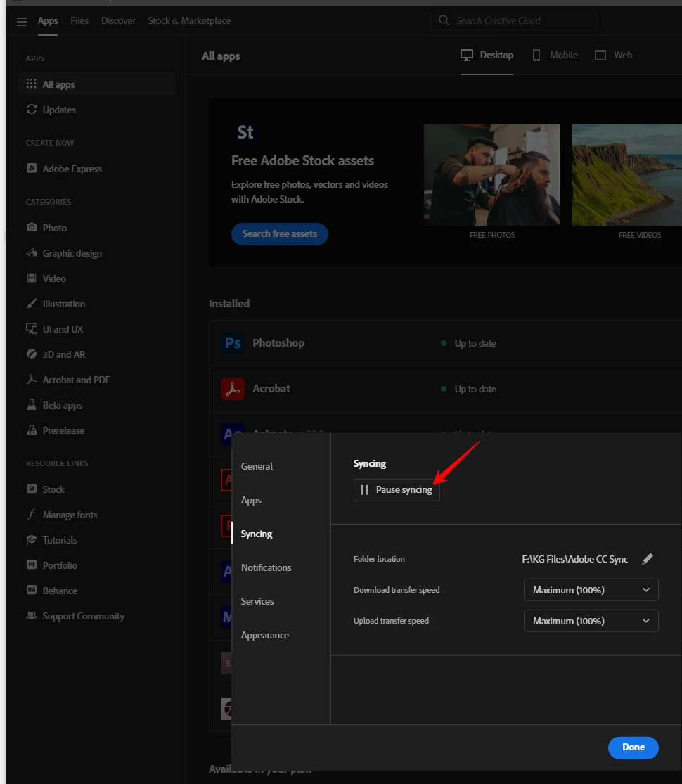Click the Adobe Stock St banner logo
Image resolution: width=682 pixels, height=784 pixels.
click(x=245, y=132)
